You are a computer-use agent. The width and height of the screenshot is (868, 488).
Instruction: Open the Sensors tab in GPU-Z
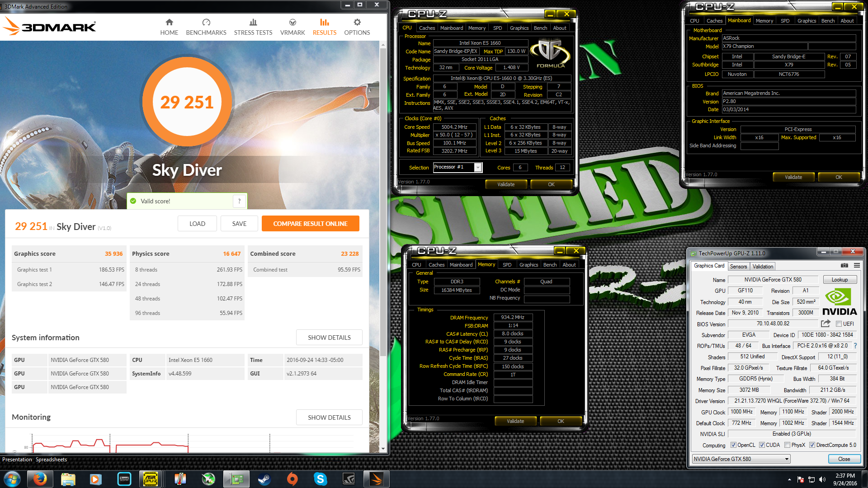[738, 267]
